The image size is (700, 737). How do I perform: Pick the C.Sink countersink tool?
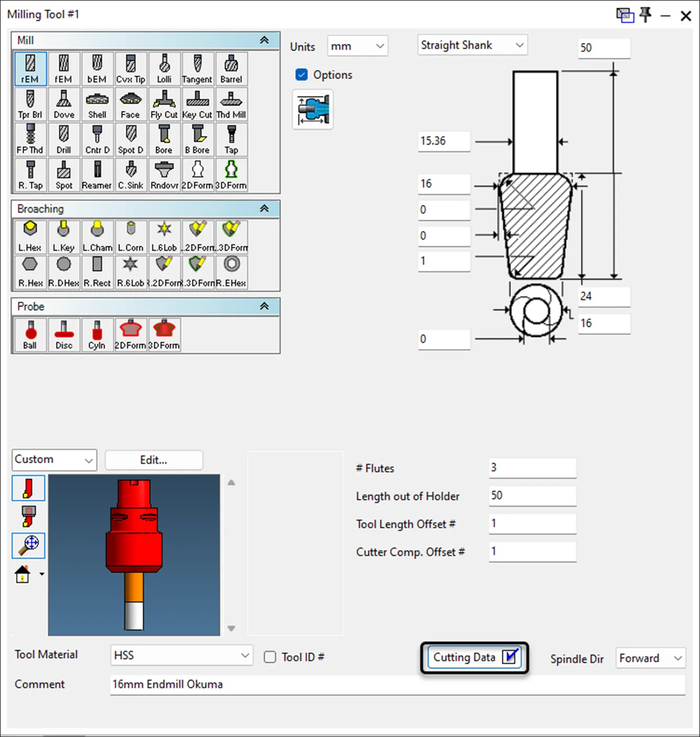pos(130,175)
